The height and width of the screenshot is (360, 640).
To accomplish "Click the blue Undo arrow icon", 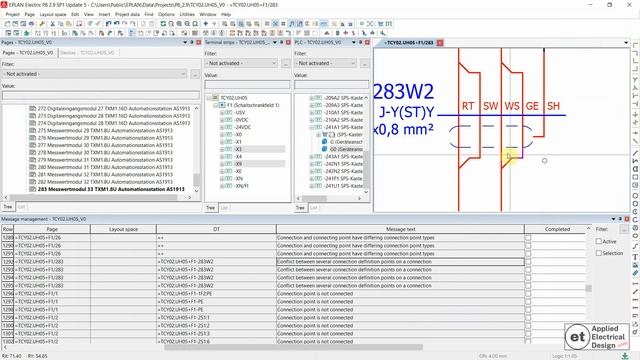I will point(108,24).
